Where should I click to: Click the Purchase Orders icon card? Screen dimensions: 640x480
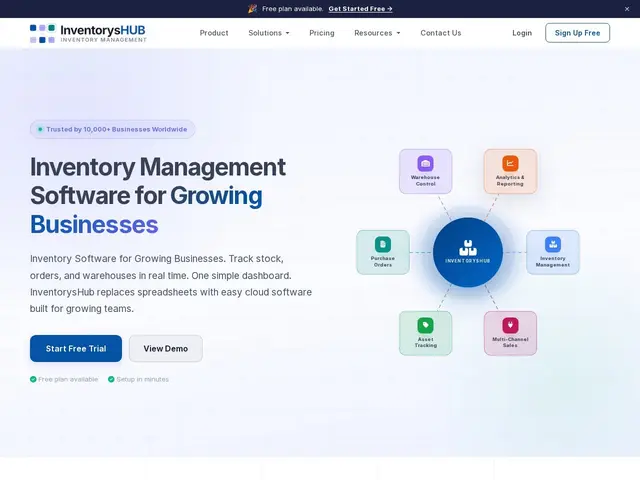383,252
